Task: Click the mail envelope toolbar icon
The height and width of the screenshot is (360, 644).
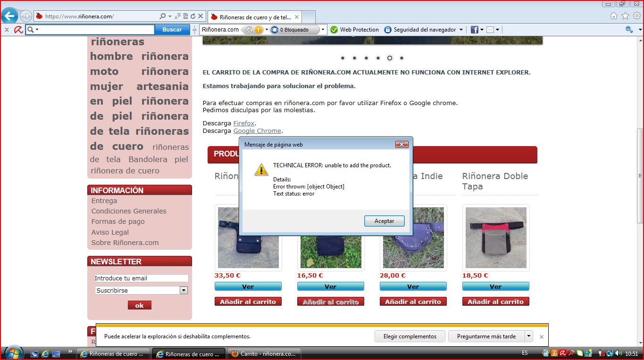Action: (490, 30)
